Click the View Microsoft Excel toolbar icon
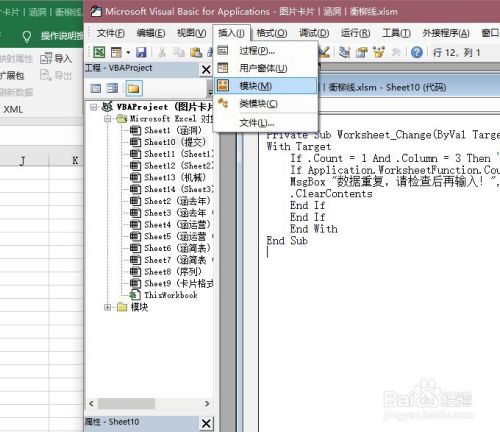The width and height of the screenshot is (500, 432). click(x=99, y=52)
